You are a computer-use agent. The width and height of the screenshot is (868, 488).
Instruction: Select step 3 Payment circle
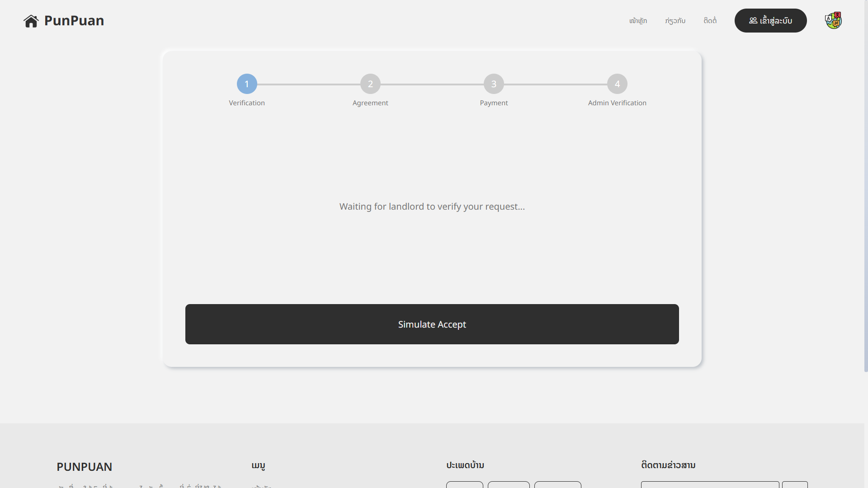(x=494, y=84)
